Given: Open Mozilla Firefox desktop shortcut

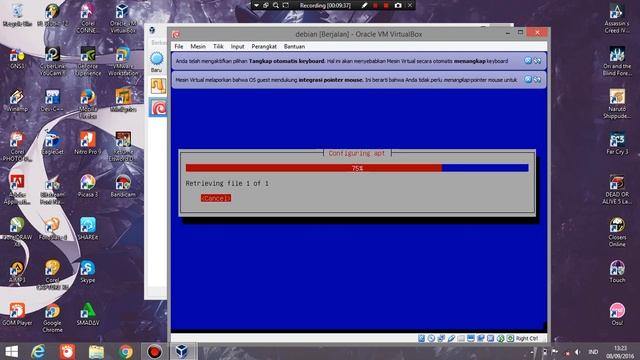Looking at the screenshot, I should (x=88, y=104).
